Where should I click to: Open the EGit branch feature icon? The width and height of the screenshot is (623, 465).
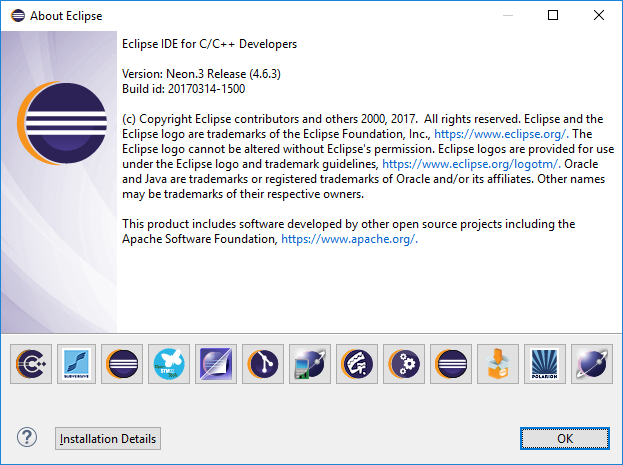point(263,364)
